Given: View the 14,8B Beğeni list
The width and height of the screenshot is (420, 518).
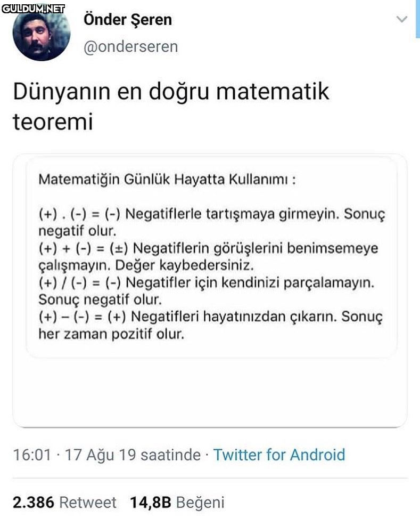Looking at the screenshot, I should pyautogui.click(x=177, y=502).
